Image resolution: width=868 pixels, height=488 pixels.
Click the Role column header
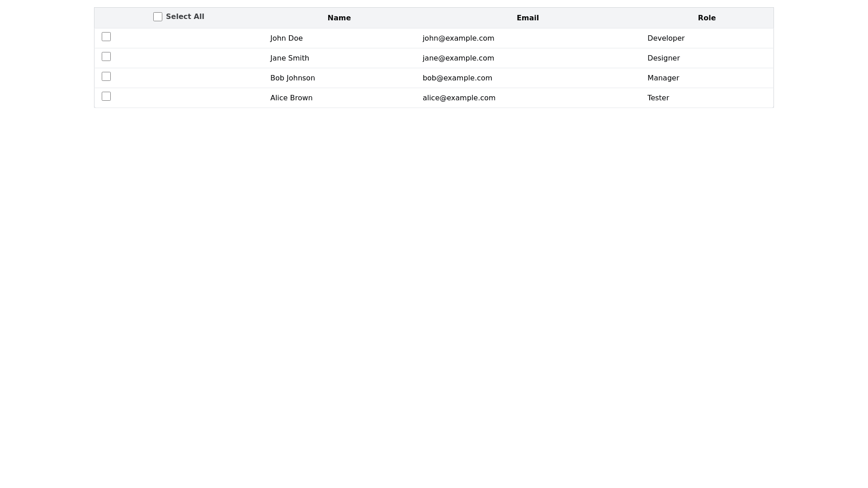pos(707,18)
